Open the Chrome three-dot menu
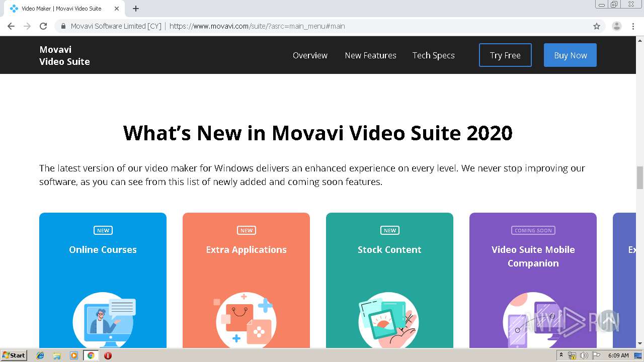 [x=633, y=26]
